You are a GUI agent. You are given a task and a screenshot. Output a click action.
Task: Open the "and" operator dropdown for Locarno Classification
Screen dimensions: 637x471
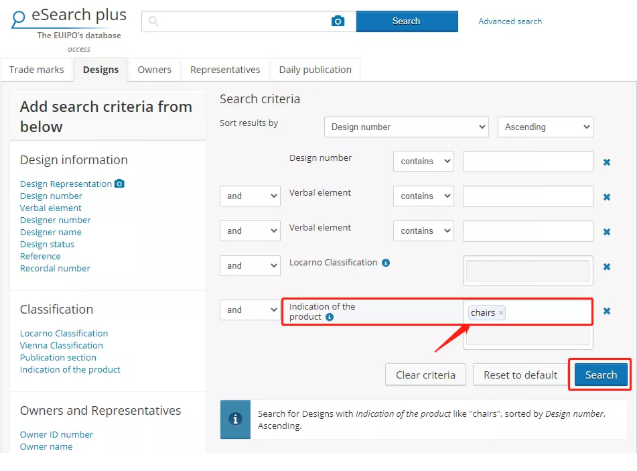(250, 266)
